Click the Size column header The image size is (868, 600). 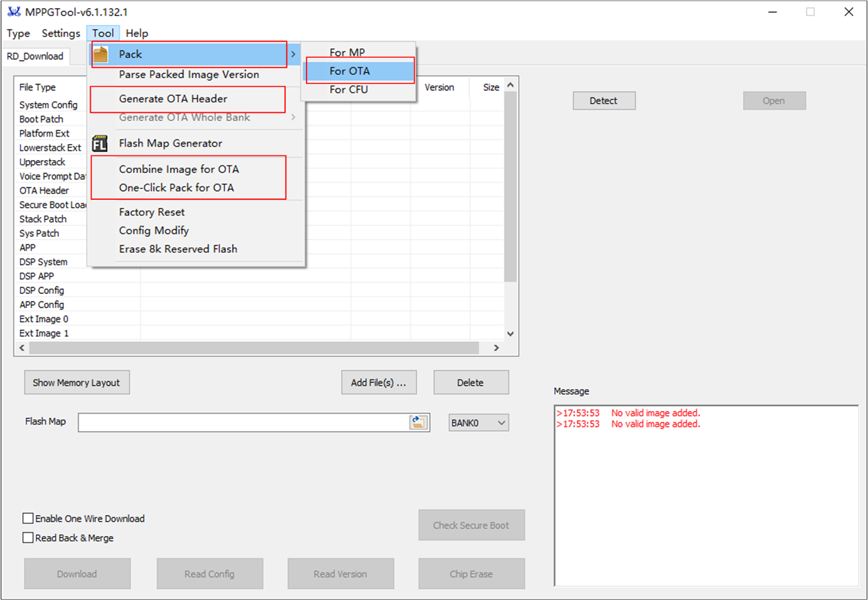(x=491, y=87)
